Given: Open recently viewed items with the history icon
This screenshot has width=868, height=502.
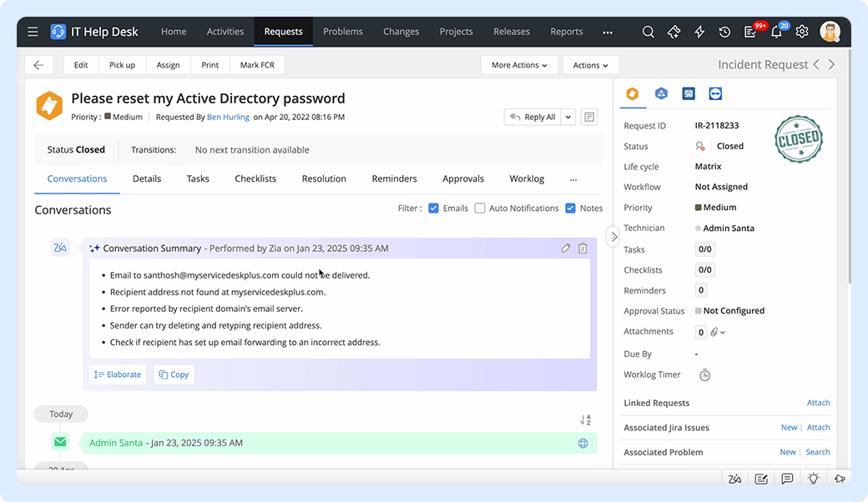Looking at the screenshot, I should click(x=724, y=32).
